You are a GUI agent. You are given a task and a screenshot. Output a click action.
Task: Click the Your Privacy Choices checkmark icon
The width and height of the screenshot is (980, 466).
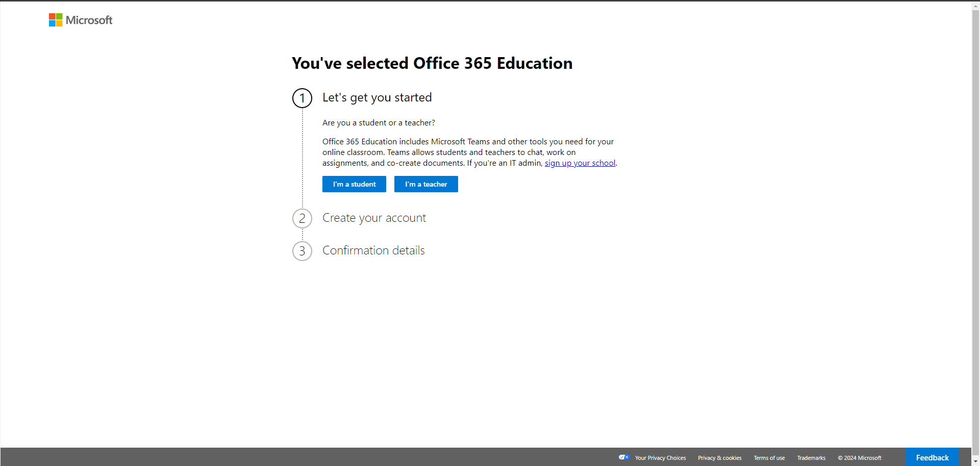623,457
